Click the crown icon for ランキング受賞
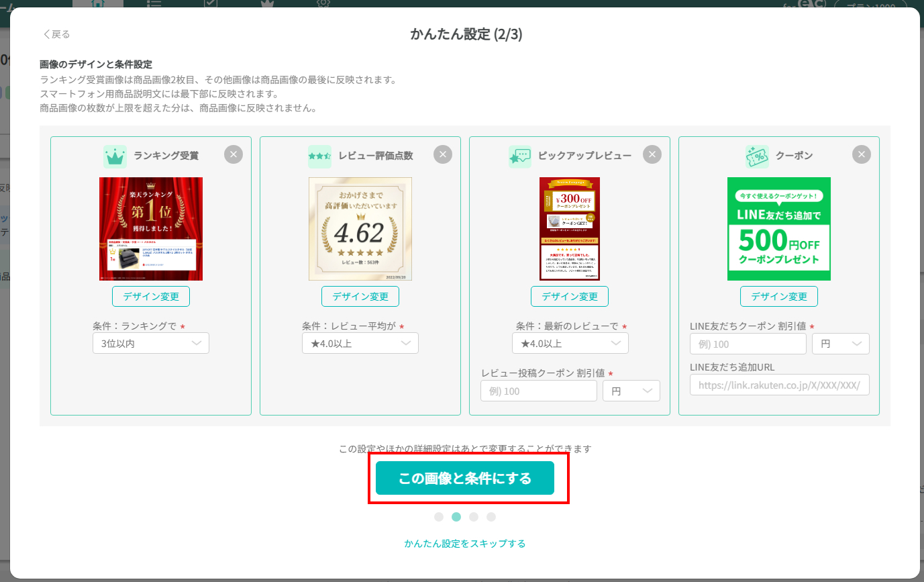924x582 pixels. (x=115, y=156)
